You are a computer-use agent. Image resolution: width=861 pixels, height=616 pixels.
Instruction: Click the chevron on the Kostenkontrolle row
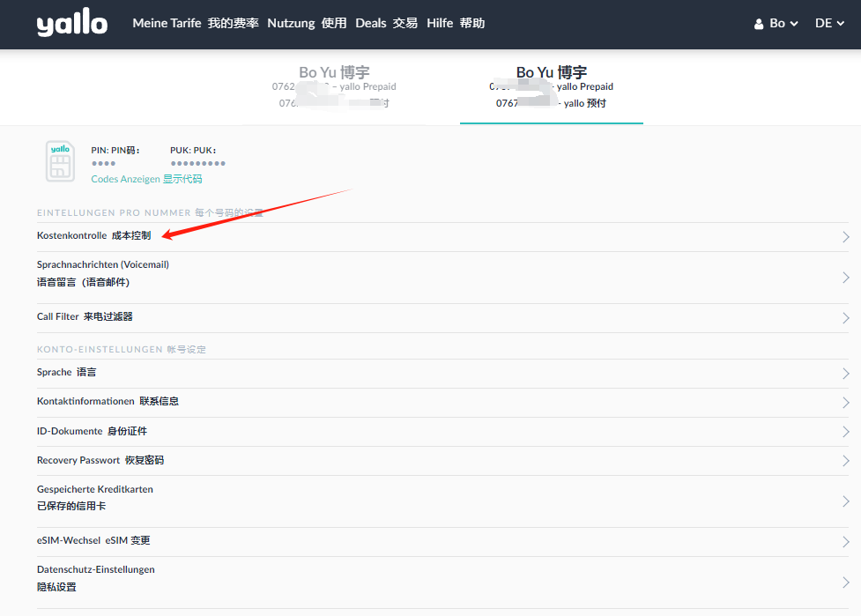[846, 237]
